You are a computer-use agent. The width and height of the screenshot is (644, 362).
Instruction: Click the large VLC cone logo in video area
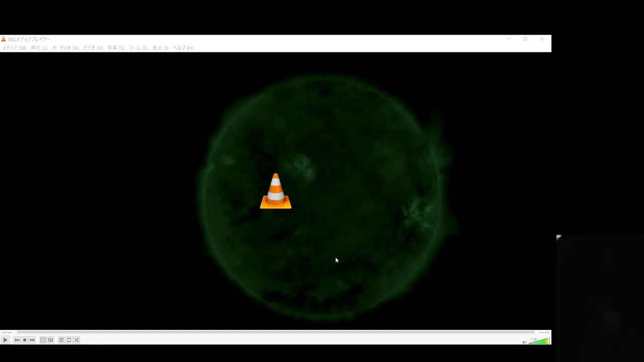[x=276, y=191]
